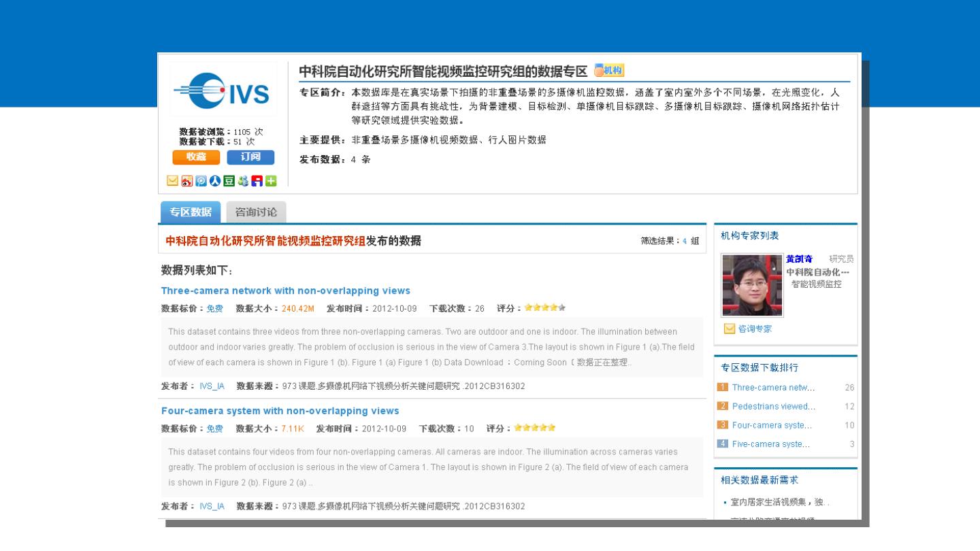Open the Three-camera network dataset title link

coord(286,291)
